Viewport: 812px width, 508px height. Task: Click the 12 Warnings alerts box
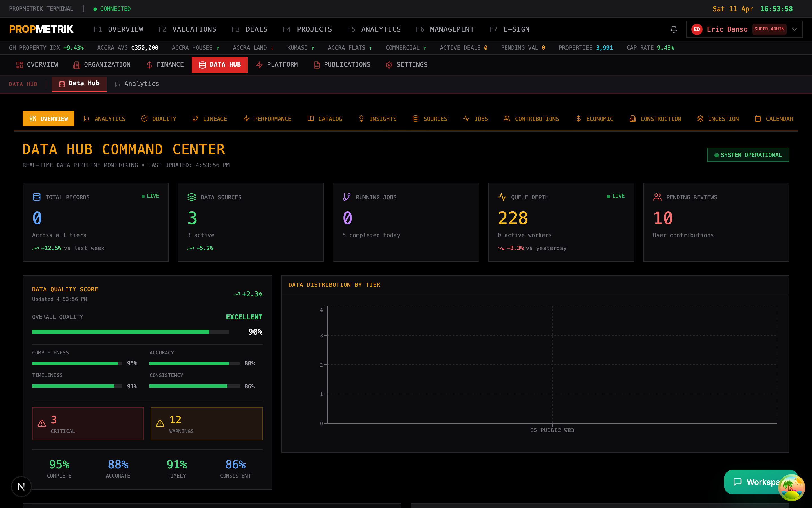pyautogui.click(x=207, y=424)
